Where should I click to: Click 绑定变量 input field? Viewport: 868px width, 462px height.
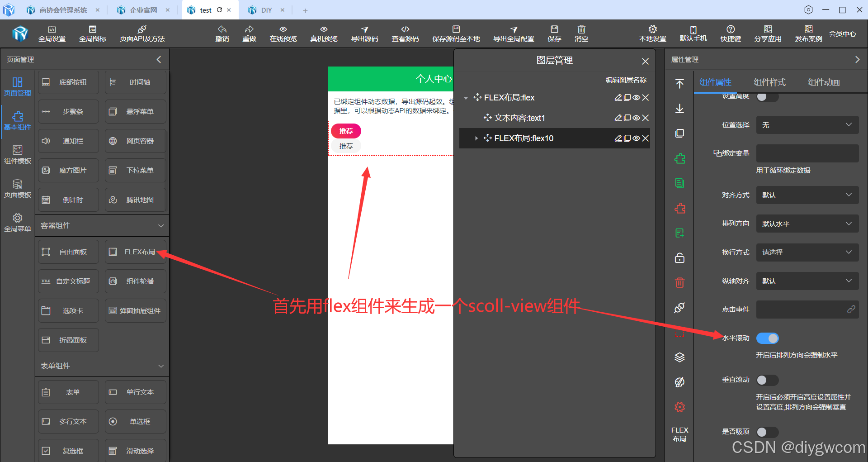coord(807,153)
